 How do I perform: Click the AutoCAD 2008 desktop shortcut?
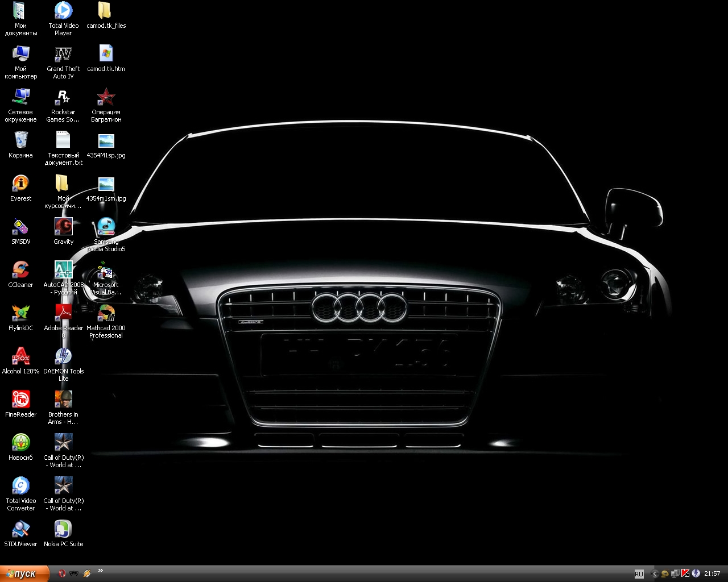point(63,271)
